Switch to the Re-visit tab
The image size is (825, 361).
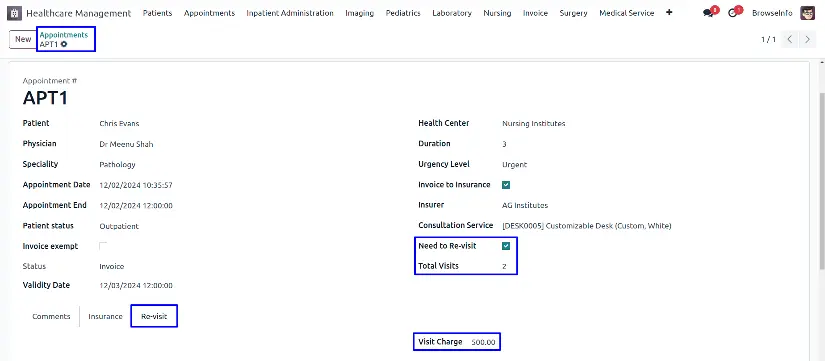point(154,316)
